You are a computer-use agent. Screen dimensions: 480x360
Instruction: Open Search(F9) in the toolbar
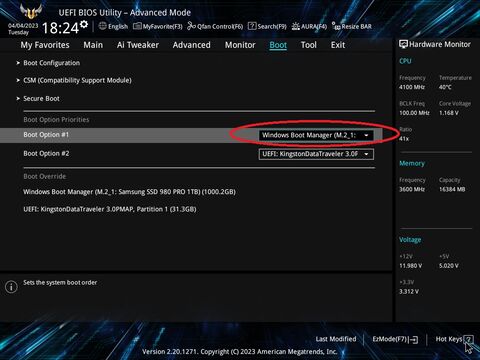pos(267,26)
